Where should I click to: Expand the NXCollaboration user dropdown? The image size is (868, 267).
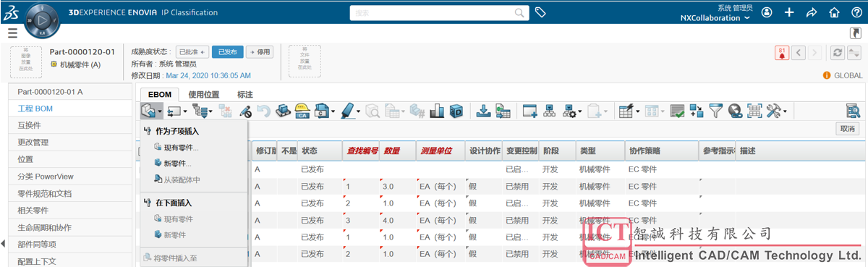point(715,17)
